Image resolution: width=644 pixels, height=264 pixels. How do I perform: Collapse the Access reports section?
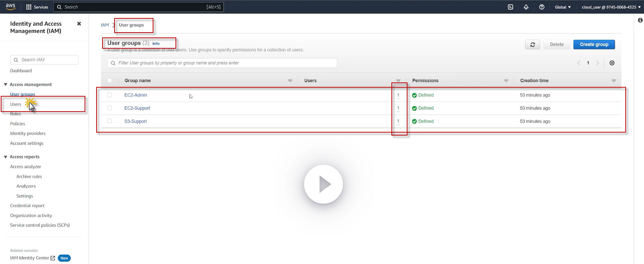coord(6,157)
